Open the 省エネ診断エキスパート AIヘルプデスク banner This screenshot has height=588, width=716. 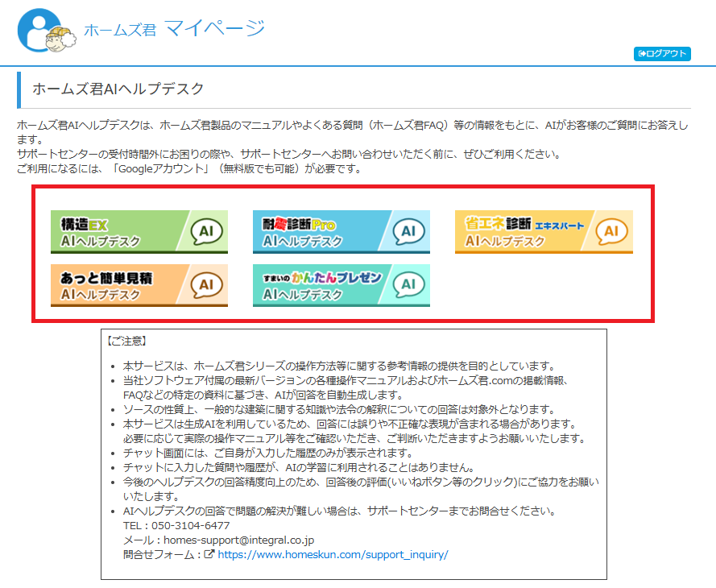[544, 233]
